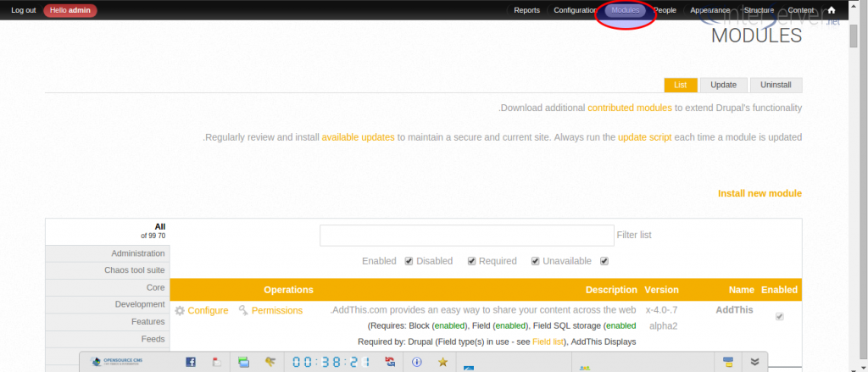The image size is (868, 372).
Task: Open the Configure link for AddThis
Action: coord(208,310)
